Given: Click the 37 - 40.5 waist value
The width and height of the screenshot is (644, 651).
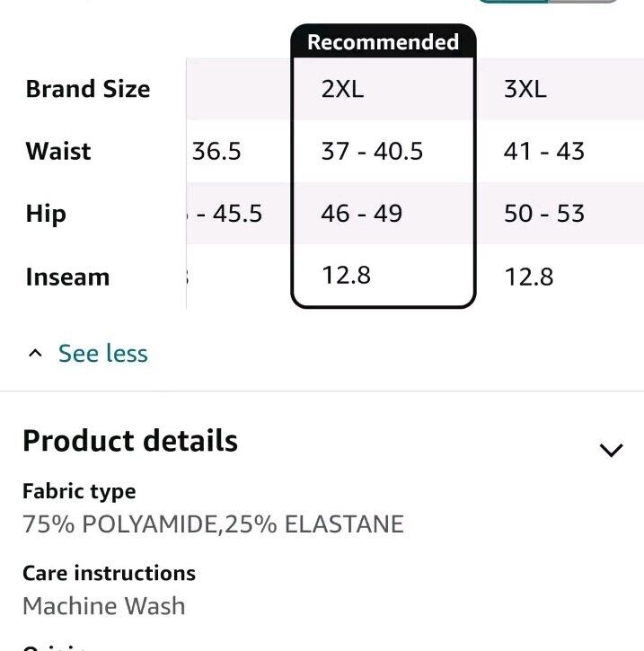Looking at the screenshot, I should coord(372,151).
